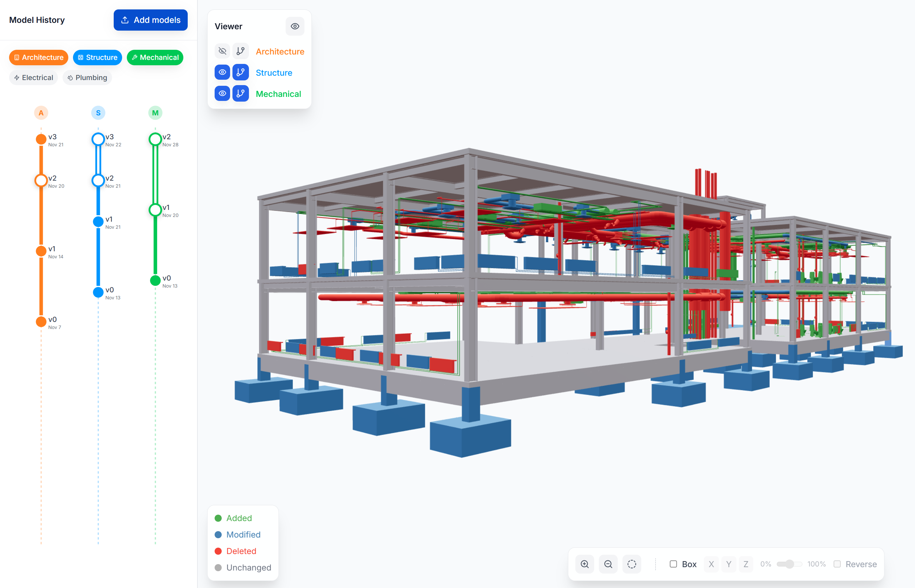Toggle the Architecture filter chip
The height and width of the screenshot is (588, 915).
[39, 57]
